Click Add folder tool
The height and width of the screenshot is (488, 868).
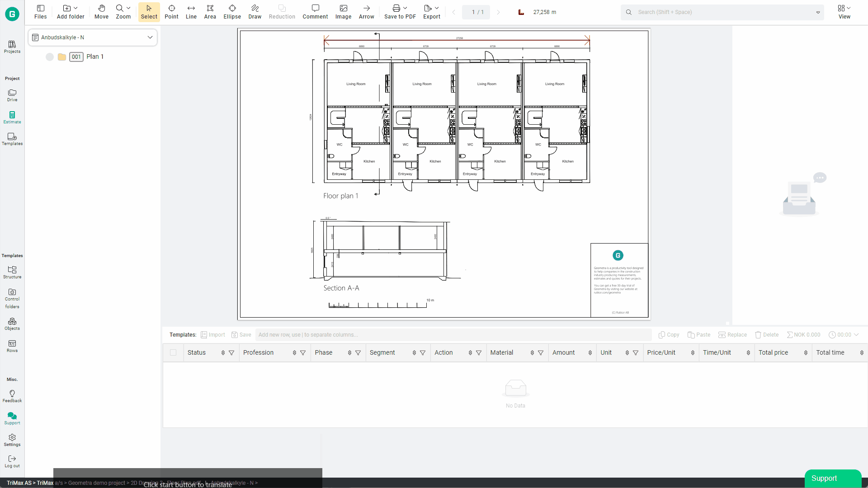71,12
